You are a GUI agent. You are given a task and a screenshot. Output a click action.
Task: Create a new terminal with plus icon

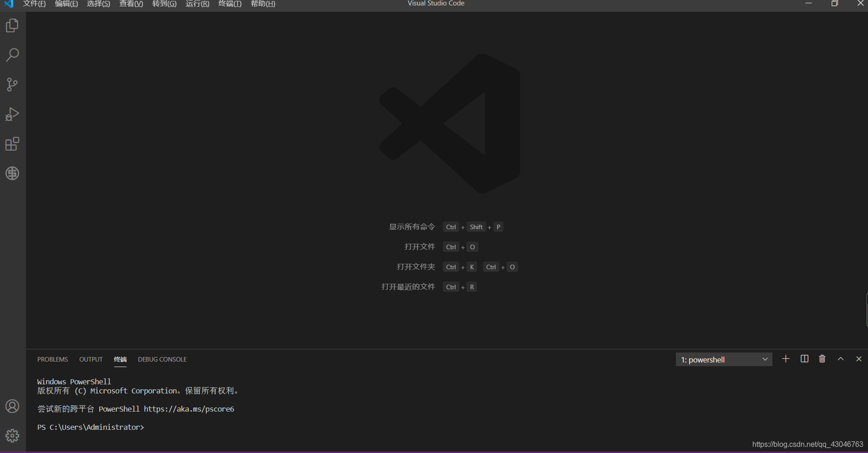pyautogui.click(x=786, y=359)
